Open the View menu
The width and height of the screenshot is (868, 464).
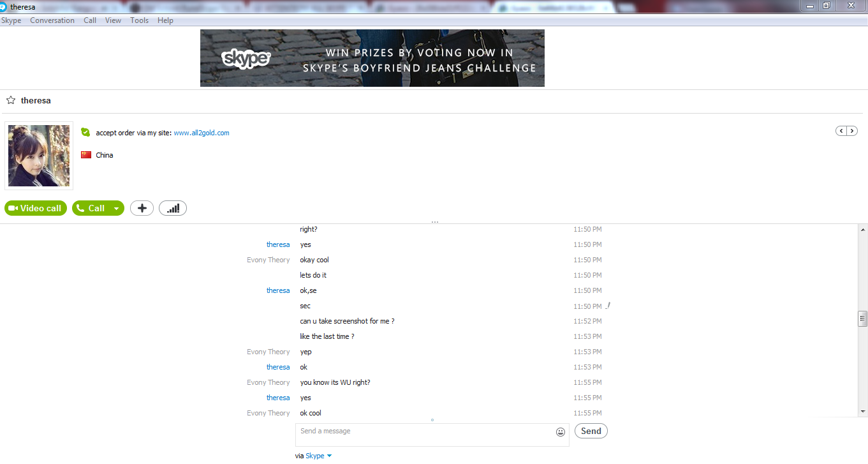[x=113, y=20]
